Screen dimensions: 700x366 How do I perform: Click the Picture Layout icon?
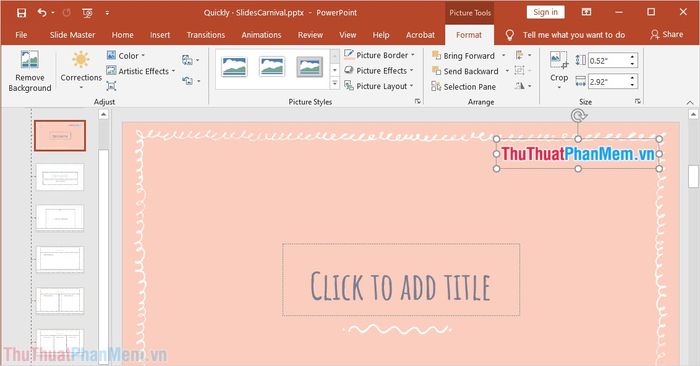349,86
